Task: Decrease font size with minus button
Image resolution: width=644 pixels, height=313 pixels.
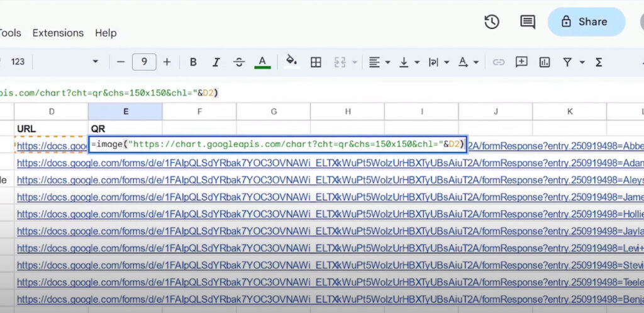Action: click(x=120, y=62)
